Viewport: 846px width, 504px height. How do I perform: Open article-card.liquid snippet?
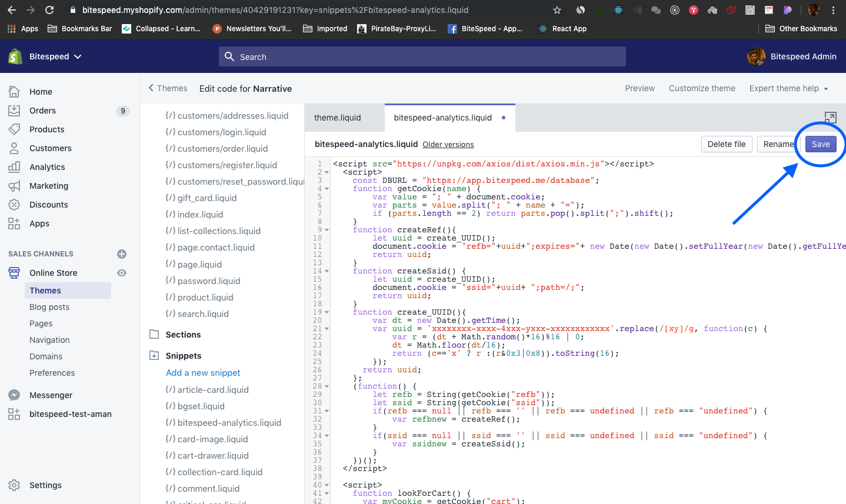[x=213, y=390]
